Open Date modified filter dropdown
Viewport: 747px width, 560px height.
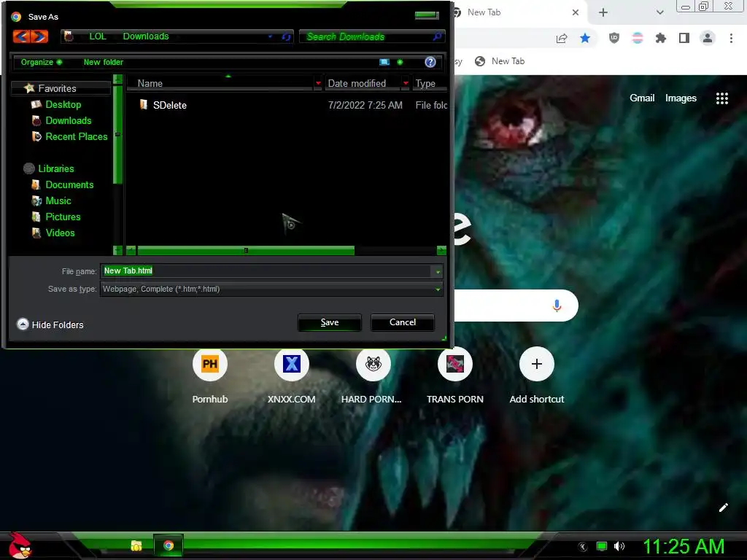coord(406,83)
